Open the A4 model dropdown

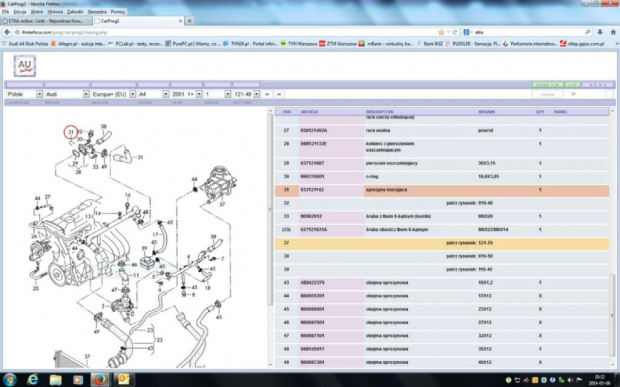[153, 94]
